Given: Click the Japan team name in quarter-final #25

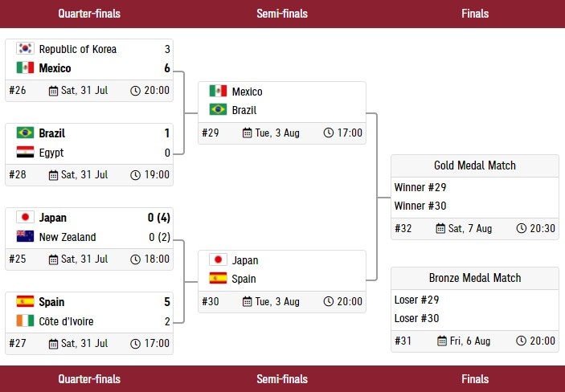Looking at the screenshot, I should coord(53,218).
